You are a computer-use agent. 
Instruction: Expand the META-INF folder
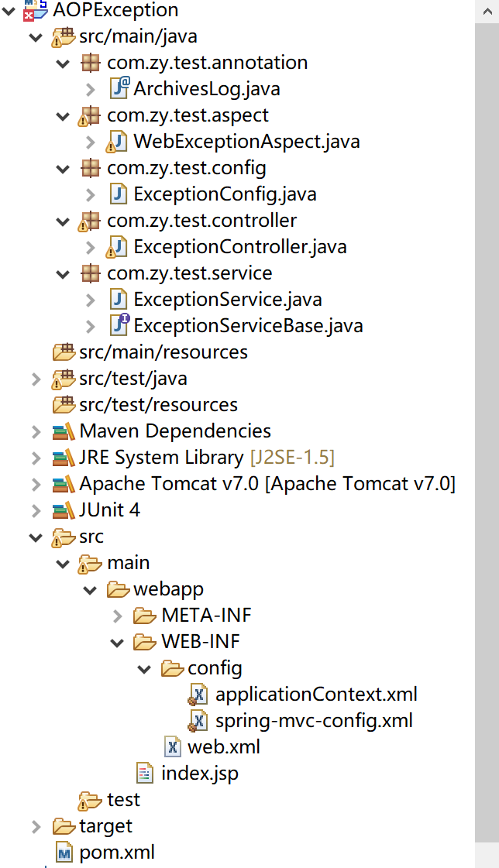tap(118, 616)
